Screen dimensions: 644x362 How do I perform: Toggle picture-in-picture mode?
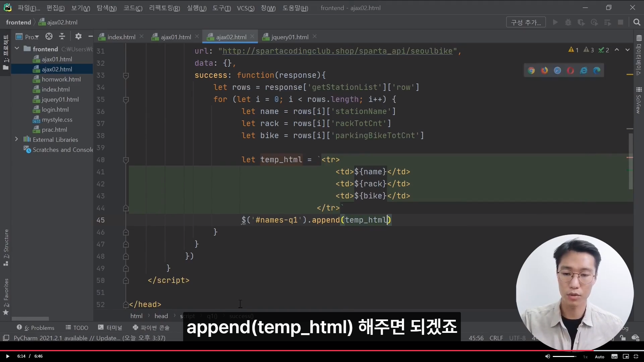(x=626, y=357)
